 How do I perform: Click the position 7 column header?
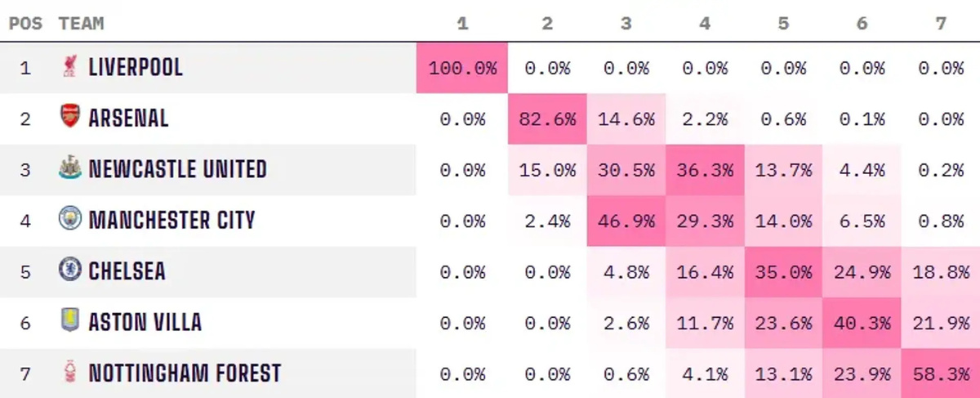pos(940,23)
